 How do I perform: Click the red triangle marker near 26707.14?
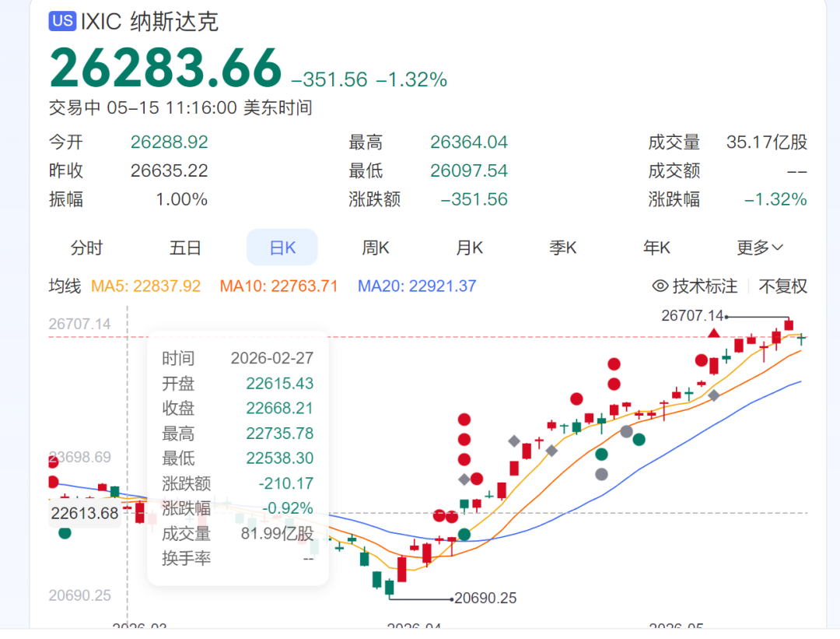pos(713,333)
